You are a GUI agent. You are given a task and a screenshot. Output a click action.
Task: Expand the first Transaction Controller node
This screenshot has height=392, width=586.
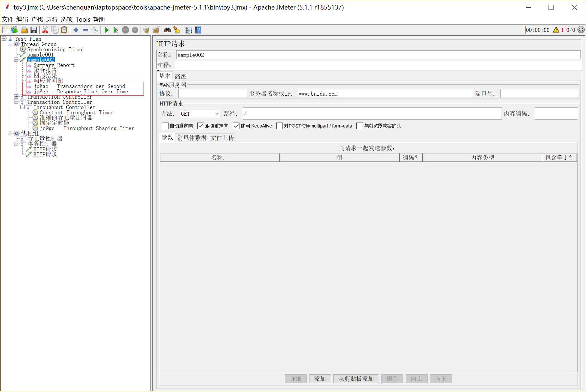[16, 97]
